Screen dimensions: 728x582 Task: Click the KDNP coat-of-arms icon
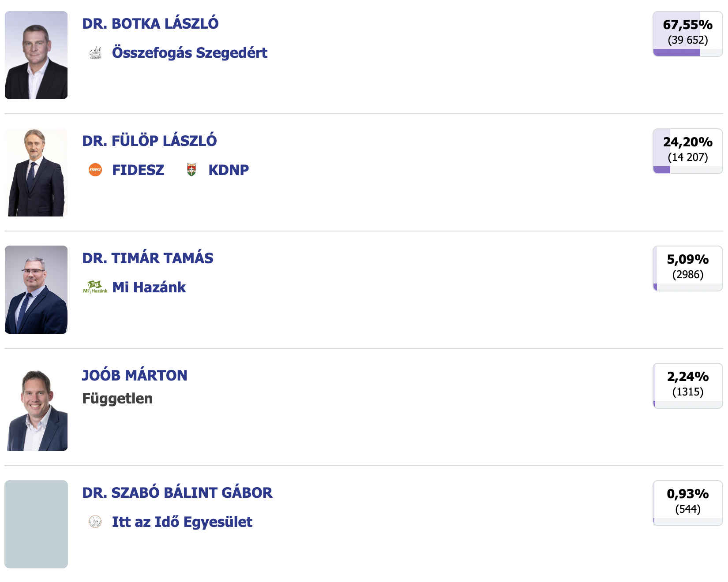pos(191,170)
